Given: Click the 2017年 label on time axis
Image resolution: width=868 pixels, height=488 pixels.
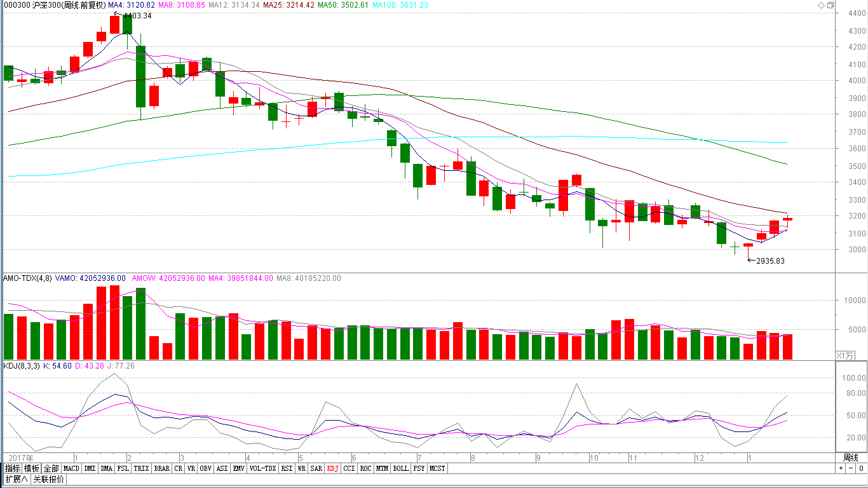Looking at the screenshot, I should 21,457.
